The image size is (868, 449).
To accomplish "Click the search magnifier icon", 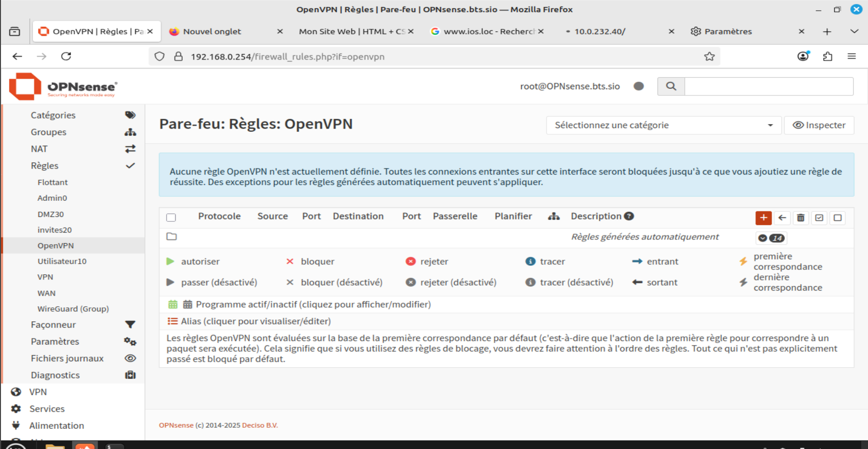I will point(671,86).
